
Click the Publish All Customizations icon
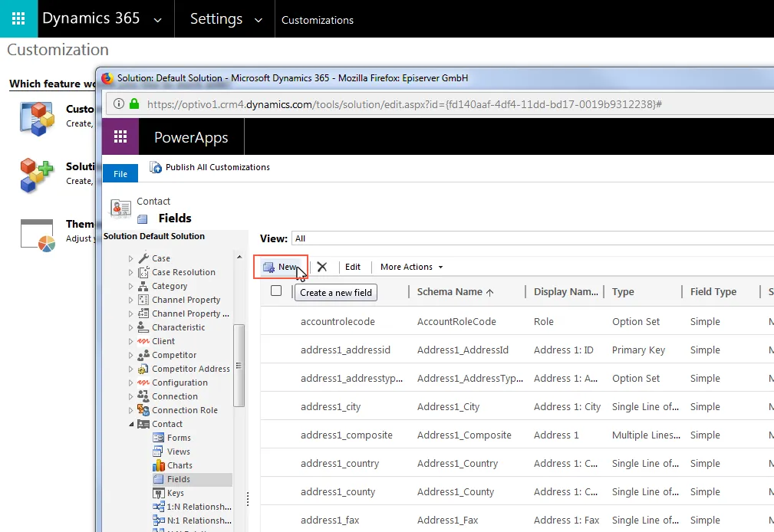pos(156,167)
